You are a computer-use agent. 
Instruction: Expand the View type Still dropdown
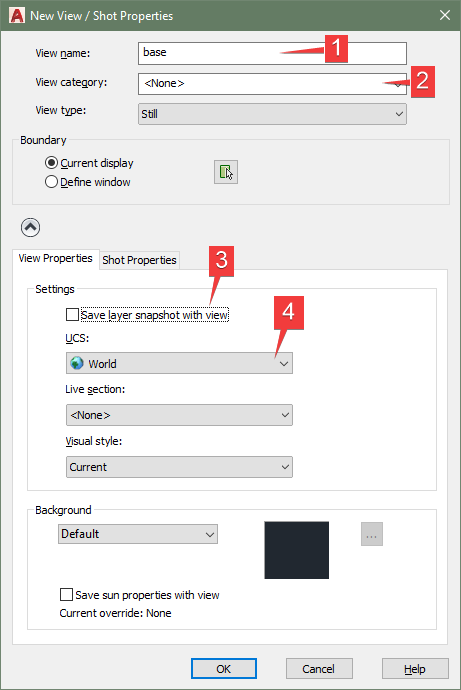coord(272,114)
